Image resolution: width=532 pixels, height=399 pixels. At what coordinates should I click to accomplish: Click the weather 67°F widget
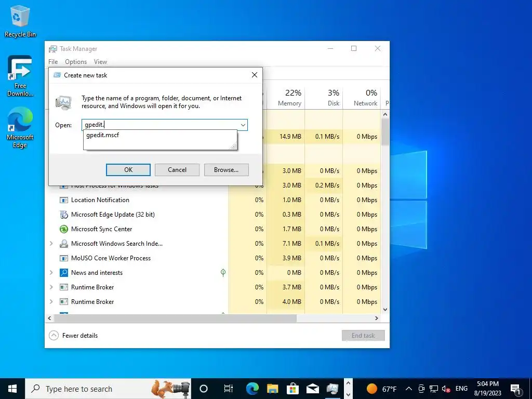coord(381,389)
